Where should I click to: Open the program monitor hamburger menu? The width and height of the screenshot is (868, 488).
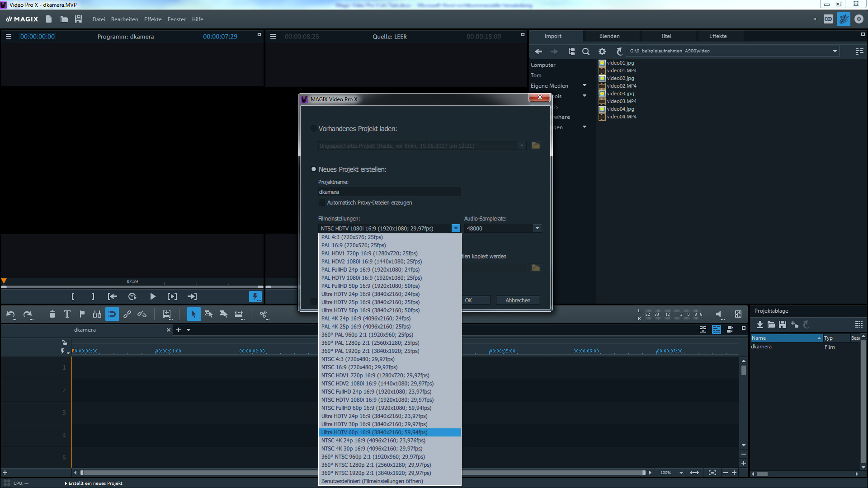click(9, 37)
